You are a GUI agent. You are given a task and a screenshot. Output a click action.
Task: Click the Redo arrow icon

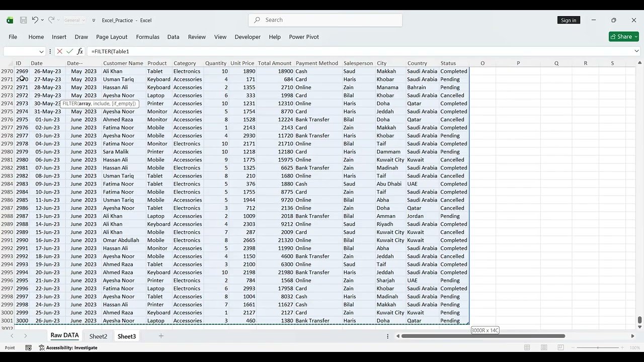point(51,20)
